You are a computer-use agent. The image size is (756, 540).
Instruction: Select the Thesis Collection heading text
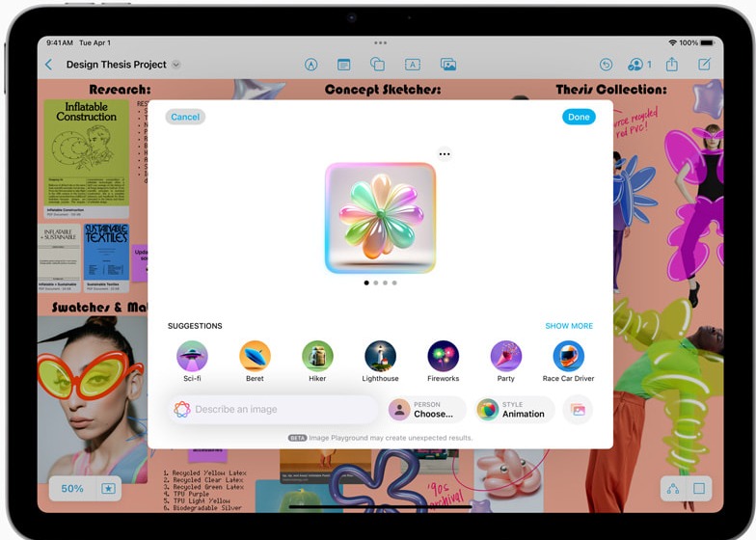[611, 90]
